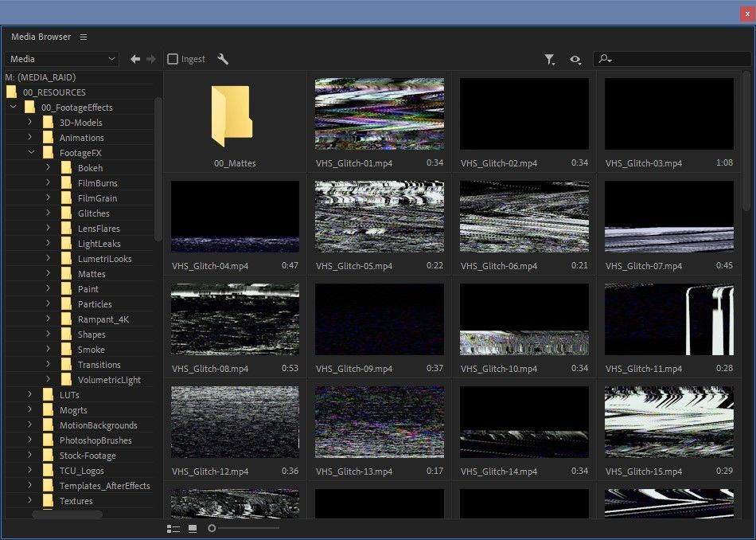The image size is (756, 540).
Task: Expand the LUTs folder
Action: point(29,394)
